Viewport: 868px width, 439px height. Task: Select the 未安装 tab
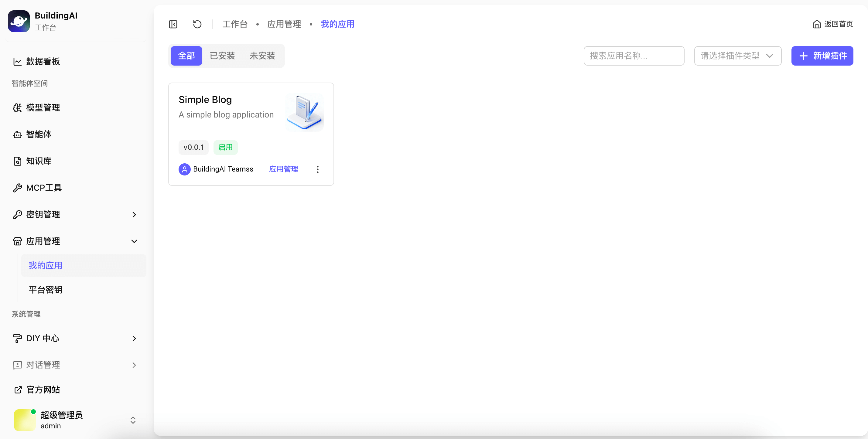click(x=262, y=56)
